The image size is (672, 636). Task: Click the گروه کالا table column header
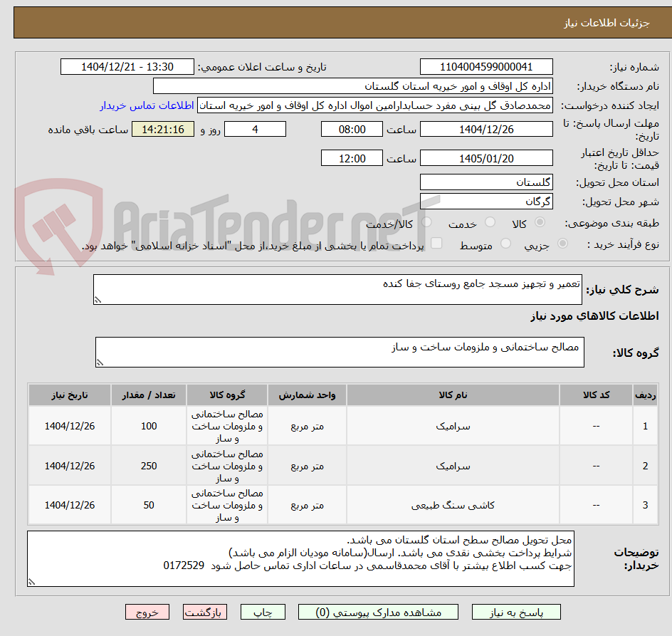[x=227, y=395]
